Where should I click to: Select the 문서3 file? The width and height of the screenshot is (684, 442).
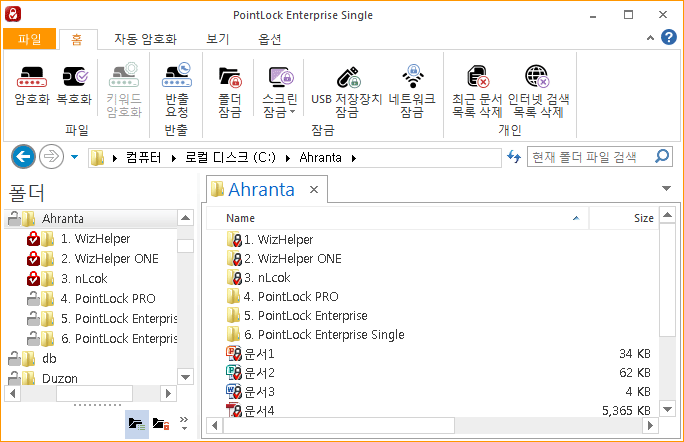click(259, 392)
